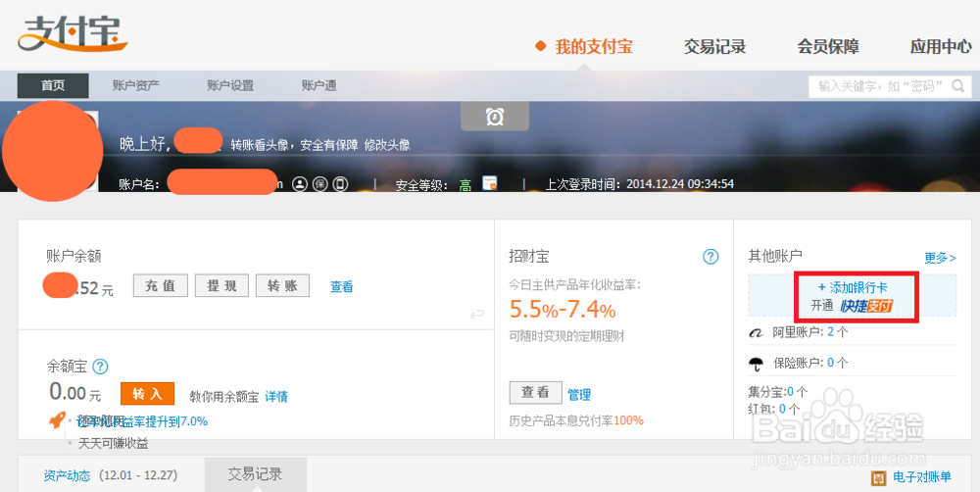This screenshot has width=980, height=492.
Task: Open 我的支付宝 top menu
Action: (x=594, y=46)
